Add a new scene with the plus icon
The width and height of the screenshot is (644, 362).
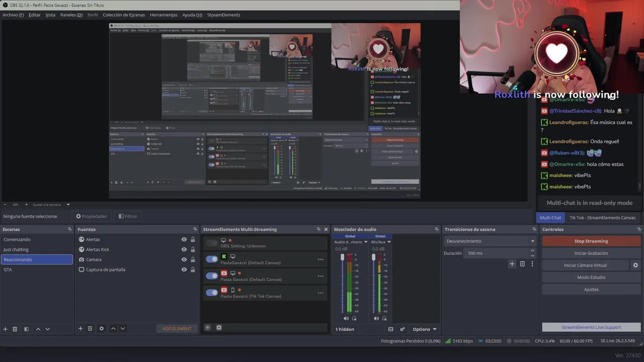click(6, 329)
